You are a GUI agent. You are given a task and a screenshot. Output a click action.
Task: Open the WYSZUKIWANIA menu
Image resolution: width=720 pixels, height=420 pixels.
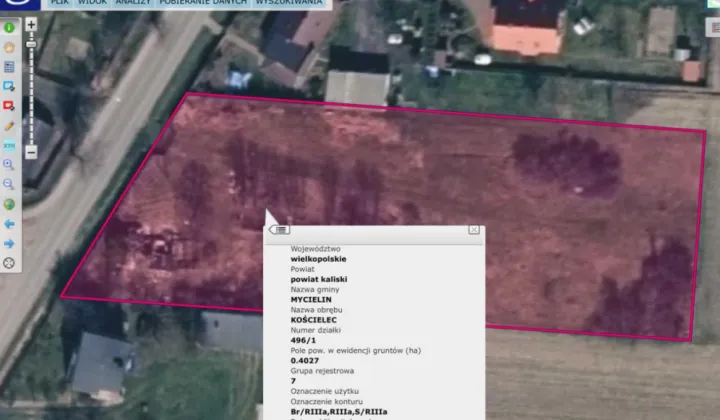point(289,3)
